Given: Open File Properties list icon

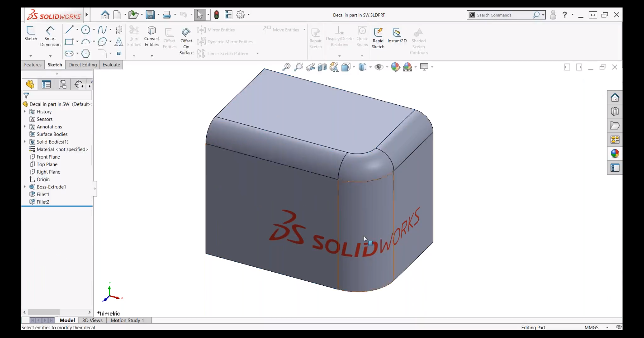Looking at the screenshot, I should point(228,15).
